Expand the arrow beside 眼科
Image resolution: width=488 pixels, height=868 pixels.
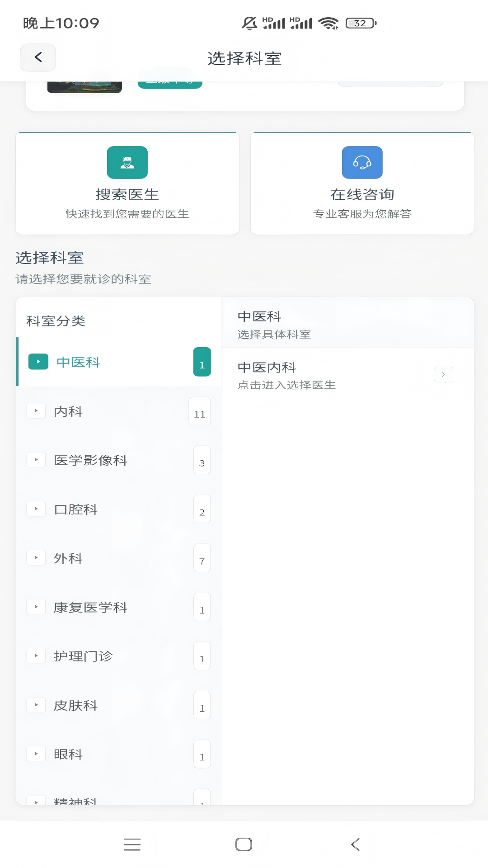(x=36, y=754)
